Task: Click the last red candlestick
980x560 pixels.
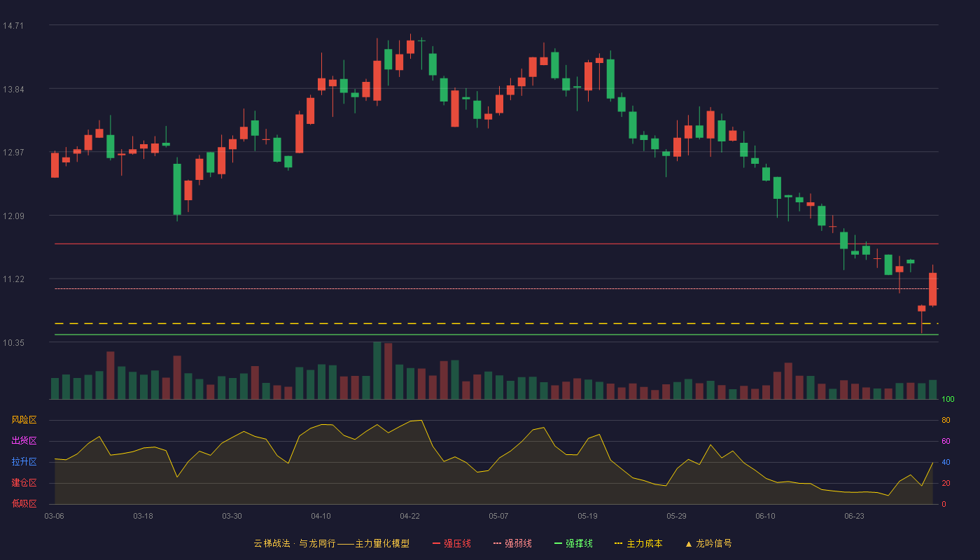Action: [x=932, y=289]
